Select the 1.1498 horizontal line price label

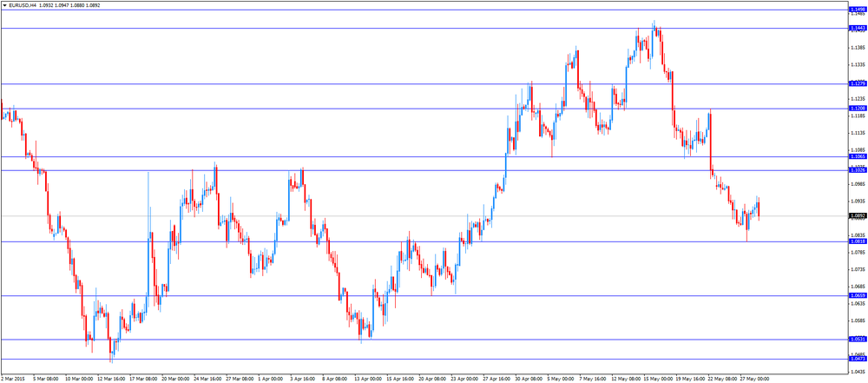click(858, 10)
